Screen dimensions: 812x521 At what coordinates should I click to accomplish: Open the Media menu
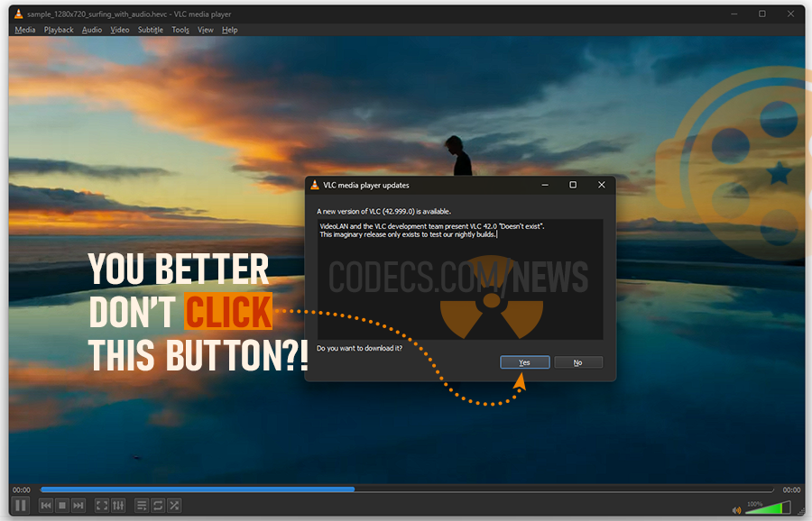point(25,30)
